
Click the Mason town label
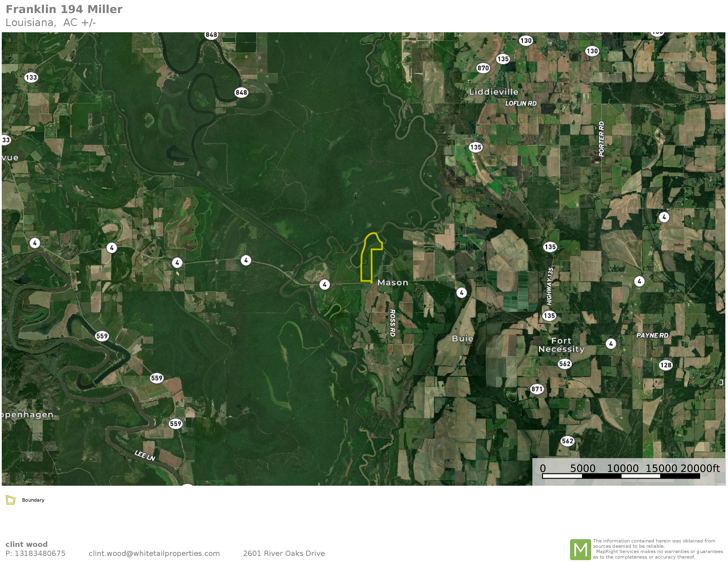393,283
